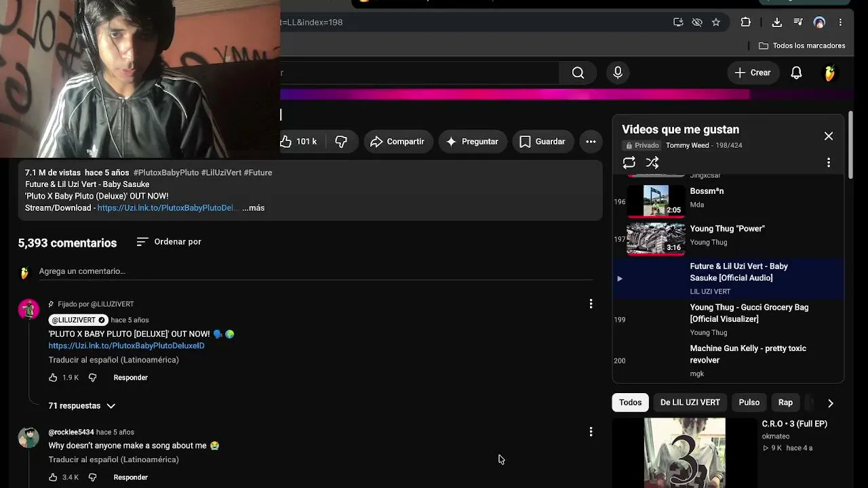Open the #Future hashtag
Viewport: 868px width, 488px height.
pyautogui.click(x=258, y=173)
